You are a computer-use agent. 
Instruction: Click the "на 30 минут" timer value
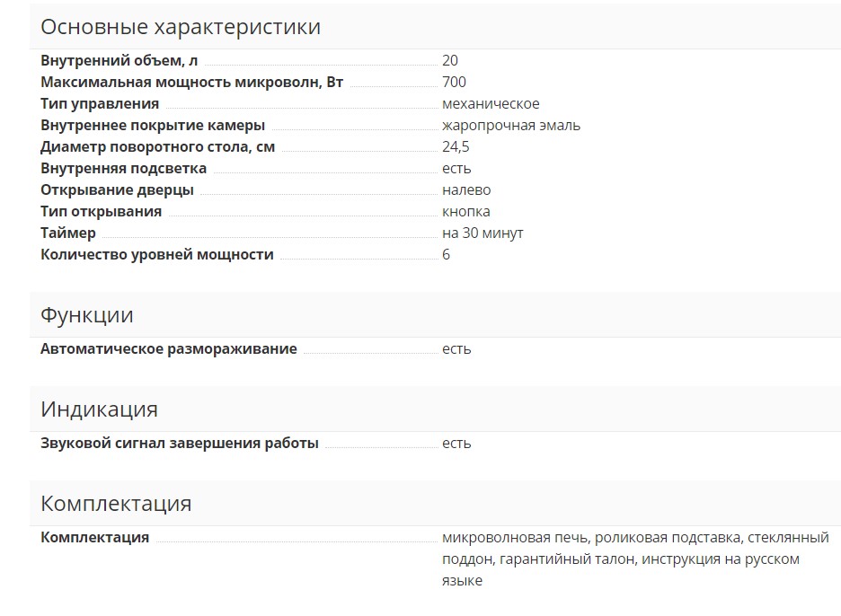pyautogui.click(x=482, y=233)
